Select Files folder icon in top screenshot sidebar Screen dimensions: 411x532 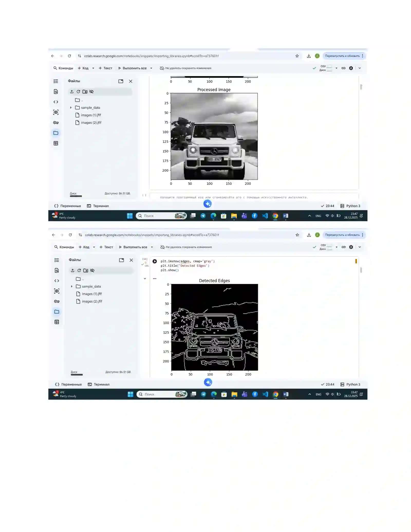point(56,133)
